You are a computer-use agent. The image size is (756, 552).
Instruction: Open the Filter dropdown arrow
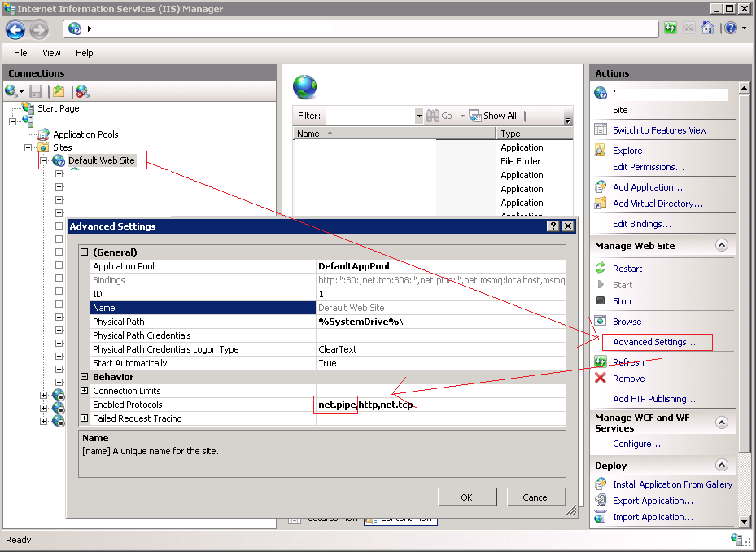(419, 116)
